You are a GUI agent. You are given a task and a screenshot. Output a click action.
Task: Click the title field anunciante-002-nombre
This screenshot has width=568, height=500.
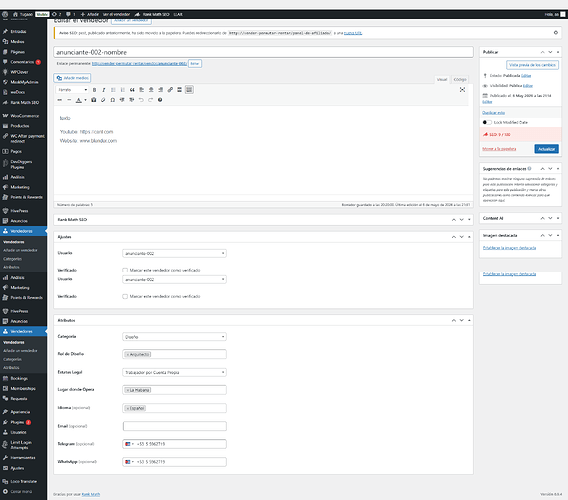(263, 52)
